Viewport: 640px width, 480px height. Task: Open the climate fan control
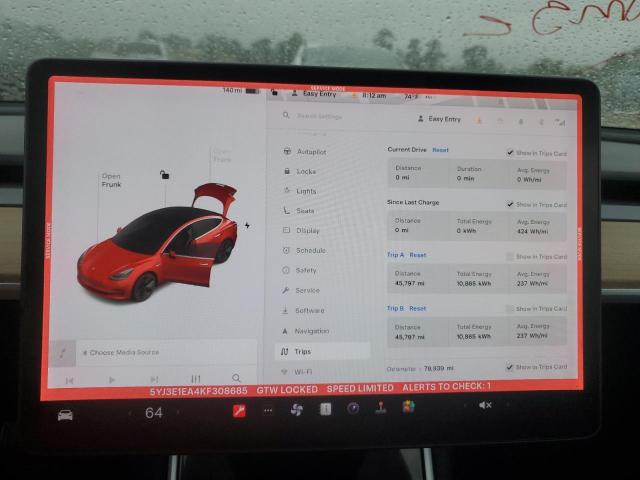click(297, 410)
